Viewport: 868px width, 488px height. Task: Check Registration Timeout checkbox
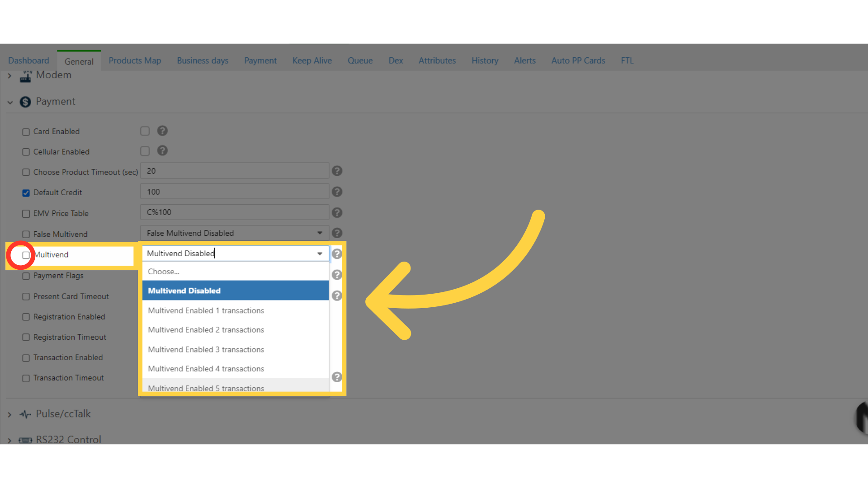pos(26,338)
